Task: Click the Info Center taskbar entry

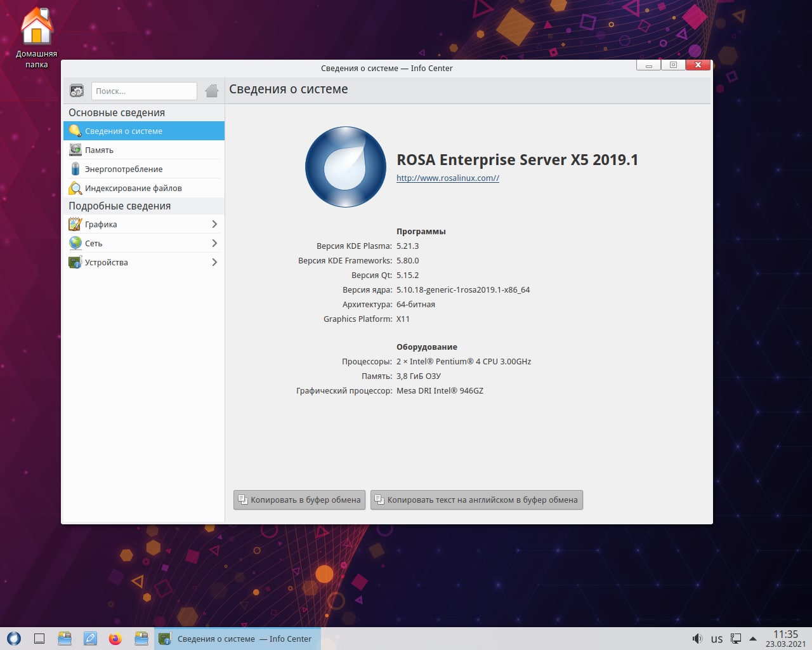Action: coord(238,639)
